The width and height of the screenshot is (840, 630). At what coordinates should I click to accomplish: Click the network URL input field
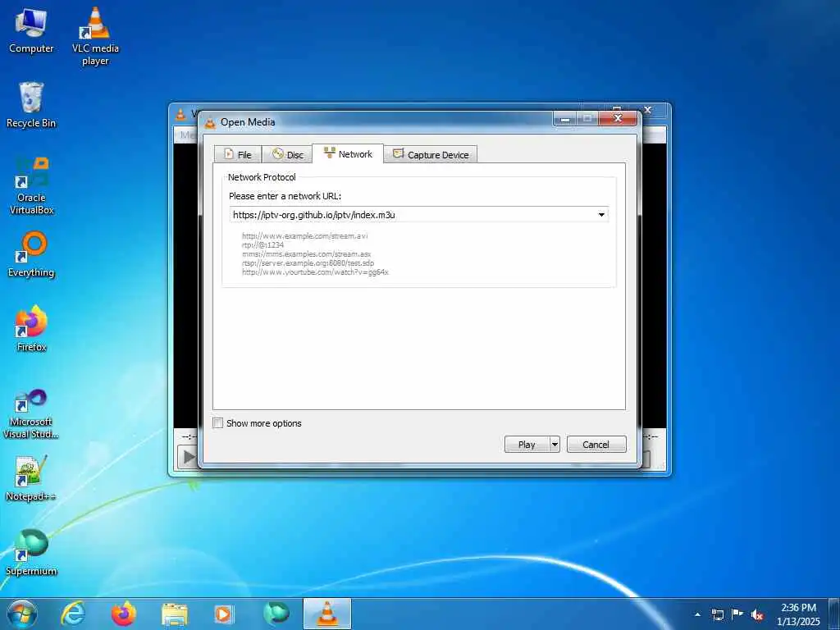419,215
